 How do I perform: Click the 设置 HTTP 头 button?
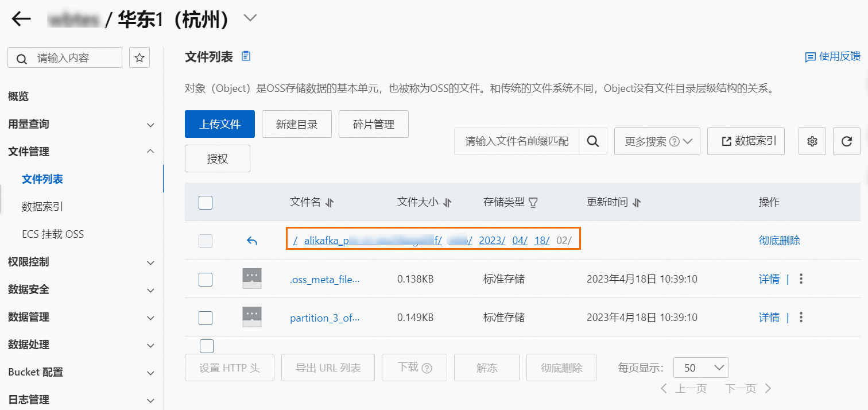[230, 368]
